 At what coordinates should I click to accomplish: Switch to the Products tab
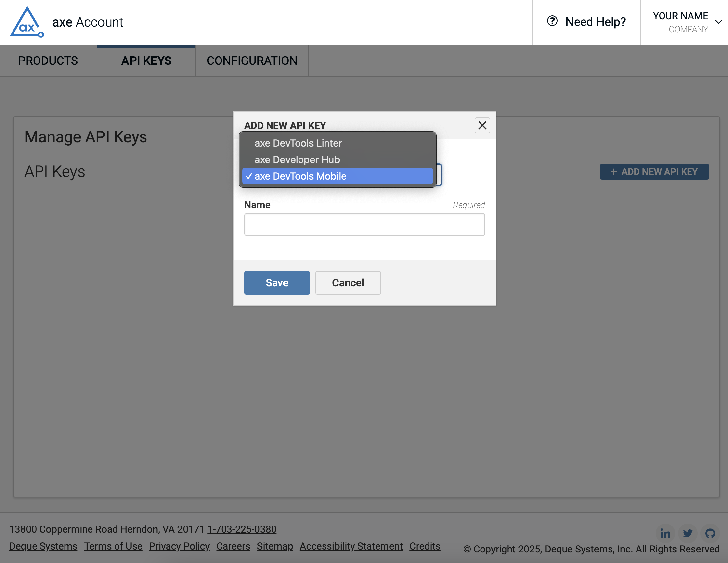tap(48, 61)
